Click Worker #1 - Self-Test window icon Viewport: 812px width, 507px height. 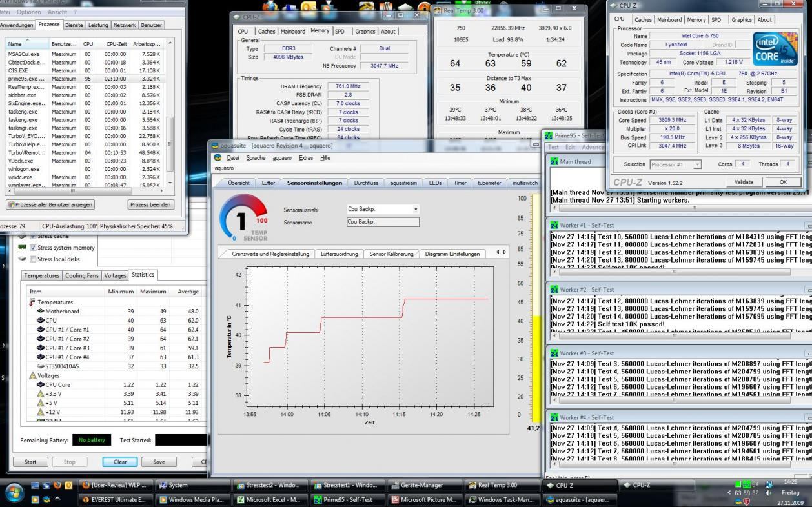554,226
